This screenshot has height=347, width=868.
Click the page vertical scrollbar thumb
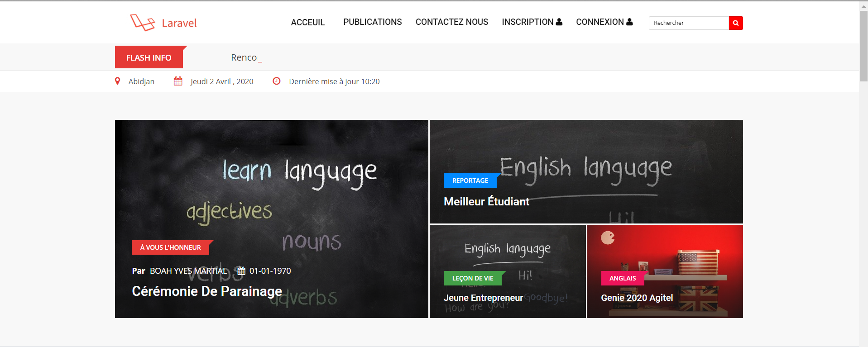point(863,45)
